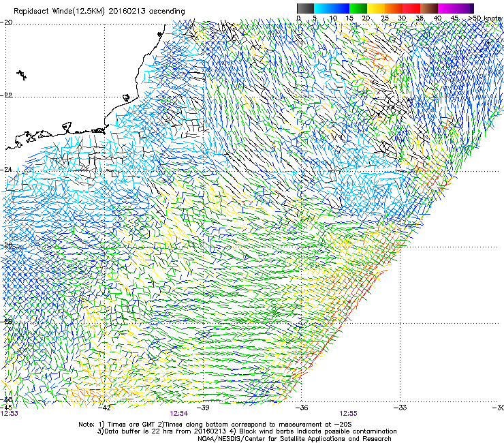Click the NOAA/NESDIS credit line
Screen dimensions: 504x443
[294, 439]
